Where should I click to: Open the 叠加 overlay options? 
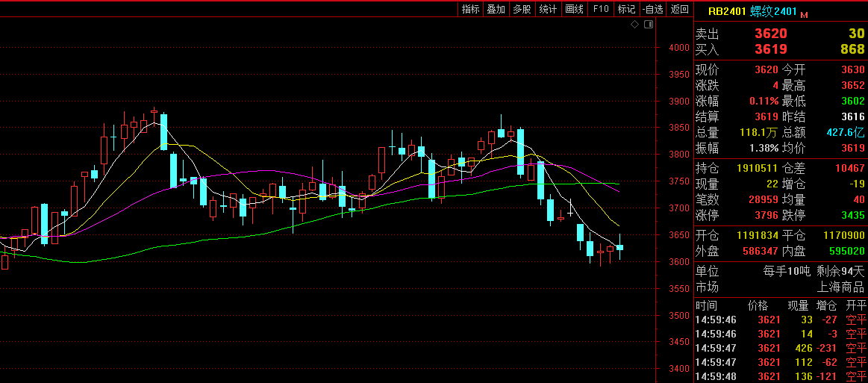click(x=496, y=9)
